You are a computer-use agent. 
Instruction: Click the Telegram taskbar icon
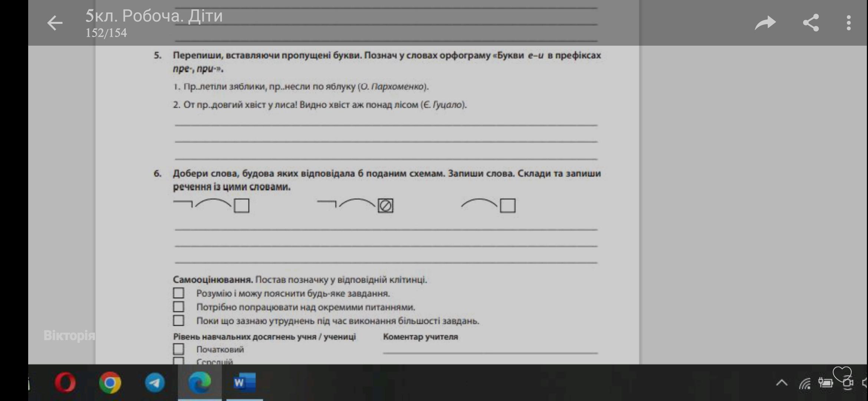click(x=155, y=382)
